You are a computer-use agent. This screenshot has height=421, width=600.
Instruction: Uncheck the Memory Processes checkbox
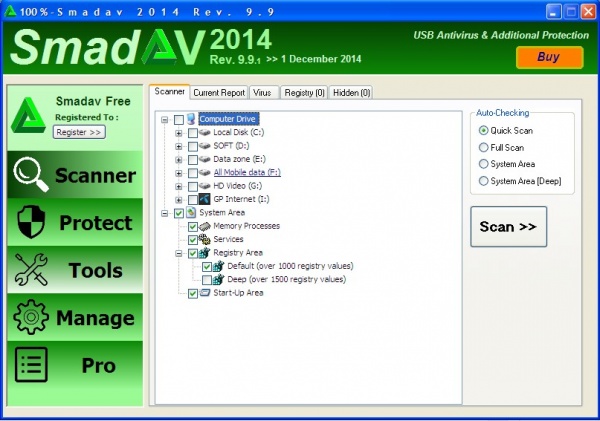coord(193,227)
